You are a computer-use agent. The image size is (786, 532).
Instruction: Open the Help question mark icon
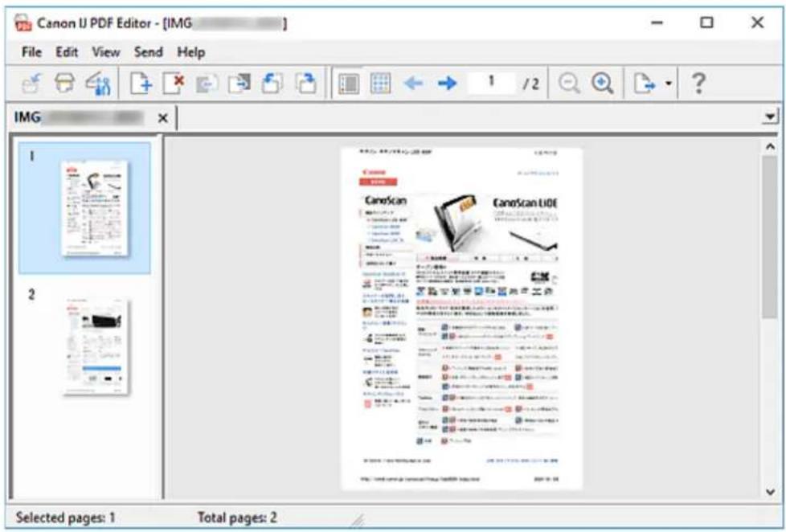point(698,84)
